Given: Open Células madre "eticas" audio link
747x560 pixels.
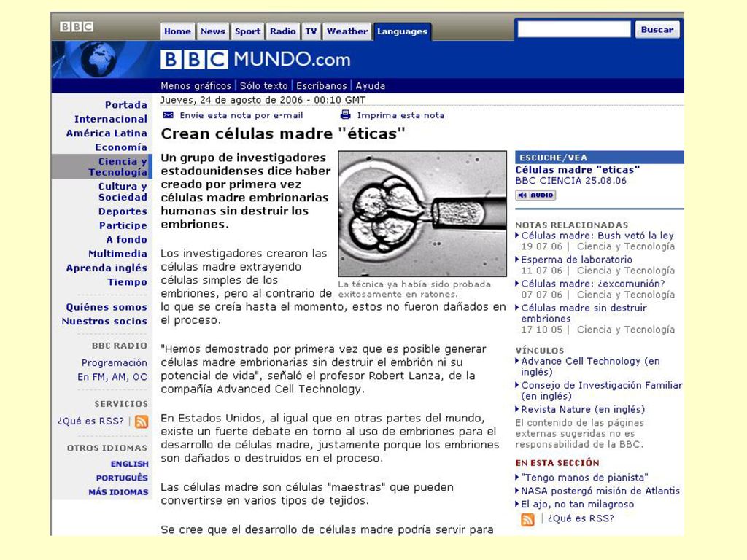Looking at the screenshot, I should click(x=578, y=169).
